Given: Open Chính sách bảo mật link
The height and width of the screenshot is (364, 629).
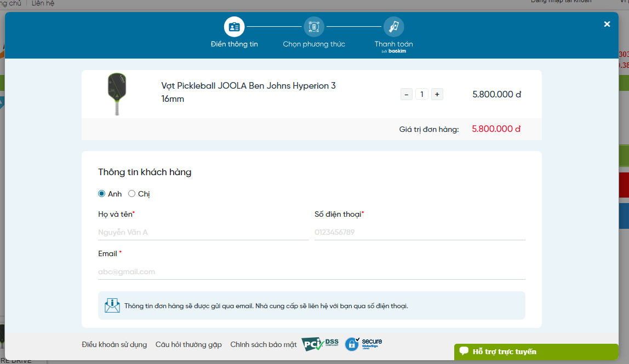Looking at the screenshot, I should tap(263, 344).
